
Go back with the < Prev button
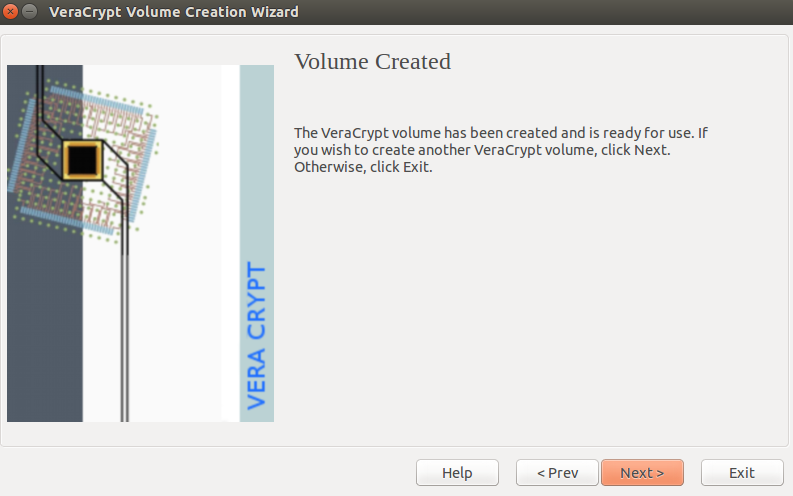(x=557, y=472)
